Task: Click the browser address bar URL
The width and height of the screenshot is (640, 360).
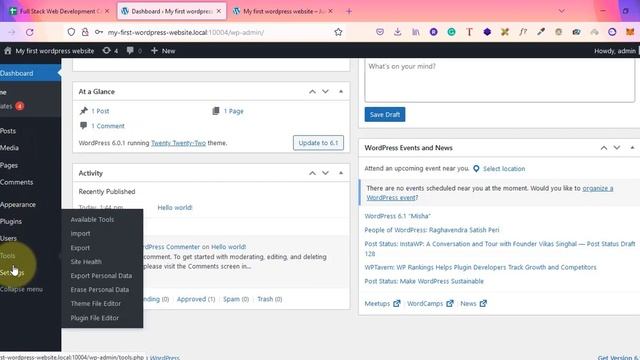Action: pyautogui.click(x=186, y=32)
